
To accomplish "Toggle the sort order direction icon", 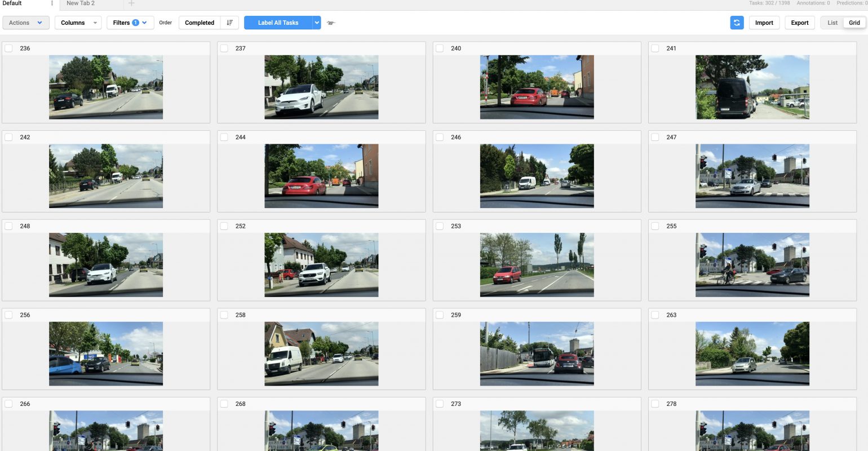I will (229, 23).
